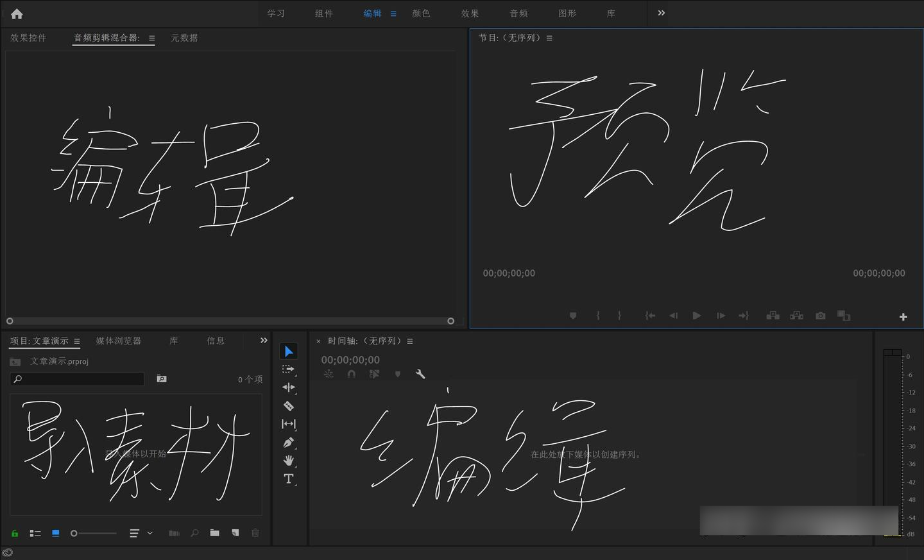This screenshot has height=560, width=924.
Task: Open the 媒体浏览器 panel tab
Action: [x=118, y=341]
